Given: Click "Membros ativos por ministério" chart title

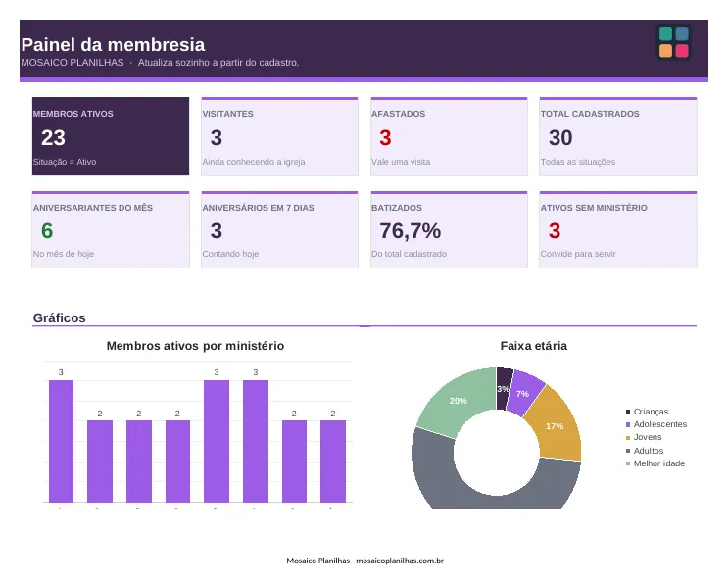Looking at the screenshot, I should tap(195, 346).
